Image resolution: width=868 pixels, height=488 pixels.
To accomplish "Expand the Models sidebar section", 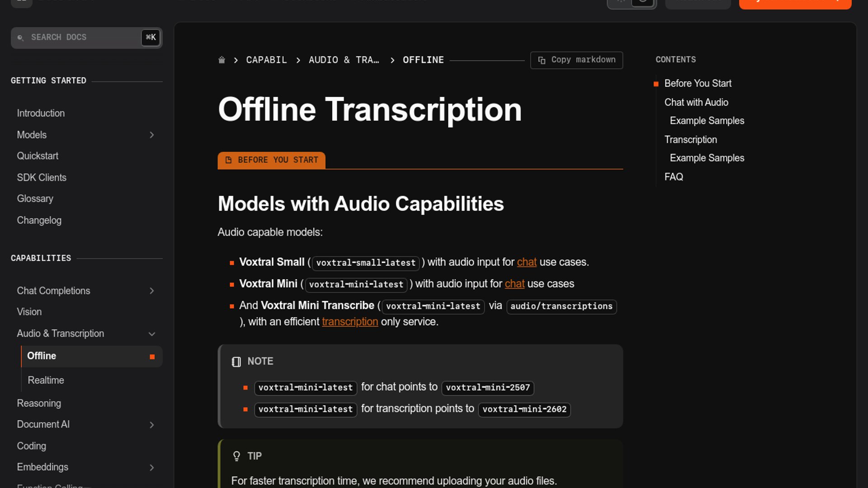I will point(151,135).
